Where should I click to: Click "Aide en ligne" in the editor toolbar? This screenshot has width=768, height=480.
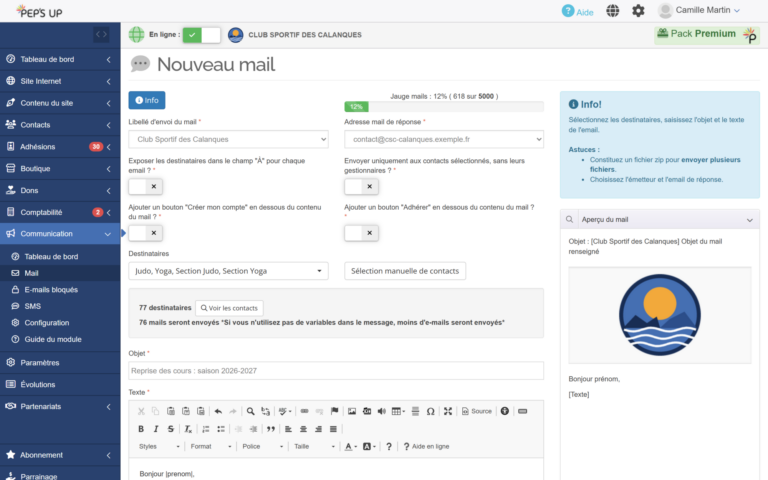[x=426, y=446]
